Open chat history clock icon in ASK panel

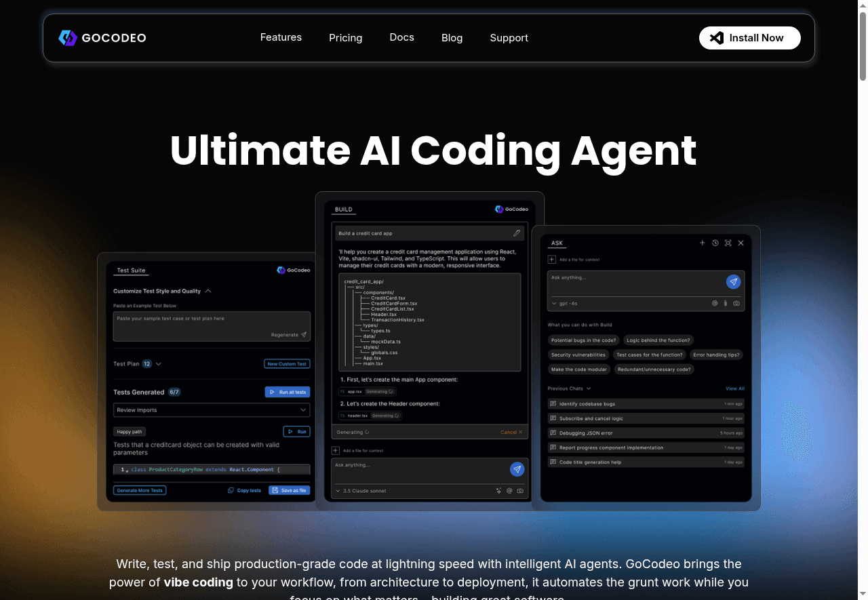click(715, 243)
